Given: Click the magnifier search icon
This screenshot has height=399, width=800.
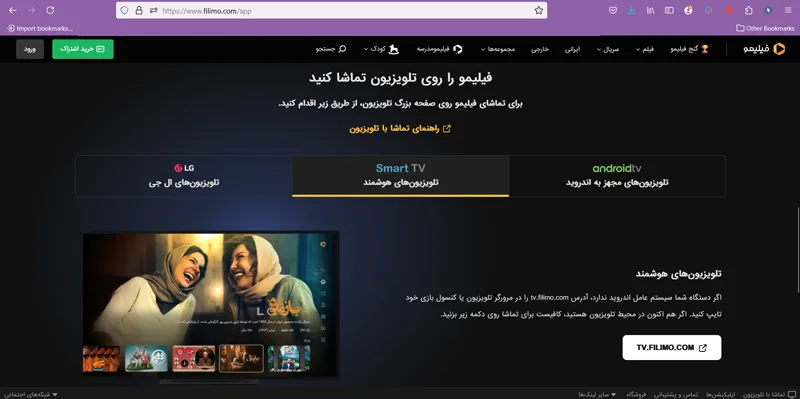Looking at the screenshot, I should click(x=342, y=49).
